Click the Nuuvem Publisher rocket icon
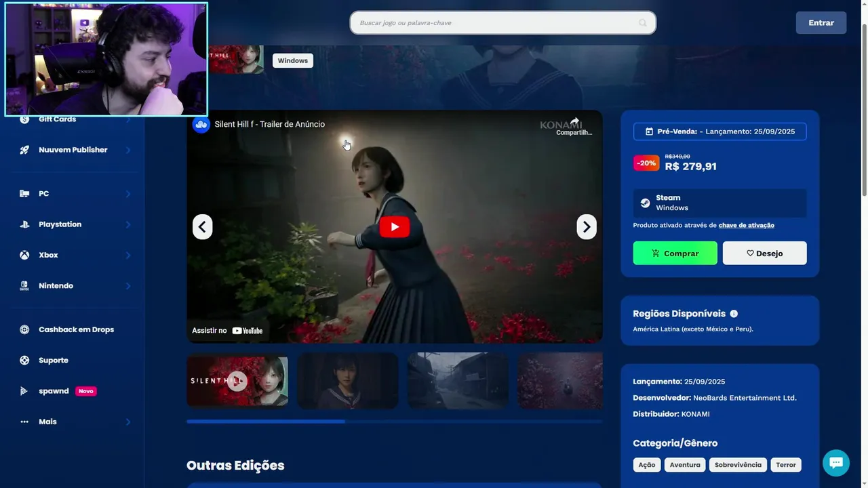Viewport: 868px width, 488px height. 24,150
